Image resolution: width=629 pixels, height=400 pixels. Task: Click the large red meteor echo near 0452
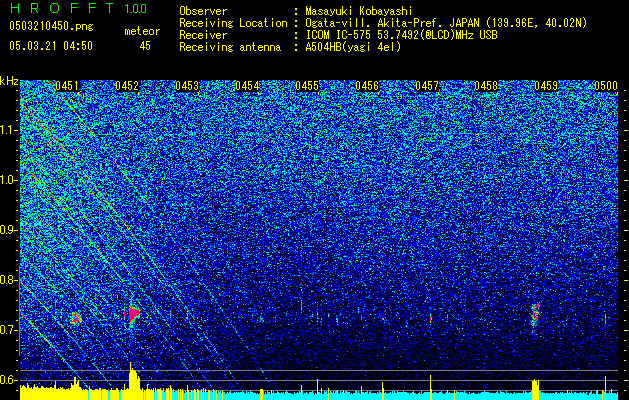point(134,314)
